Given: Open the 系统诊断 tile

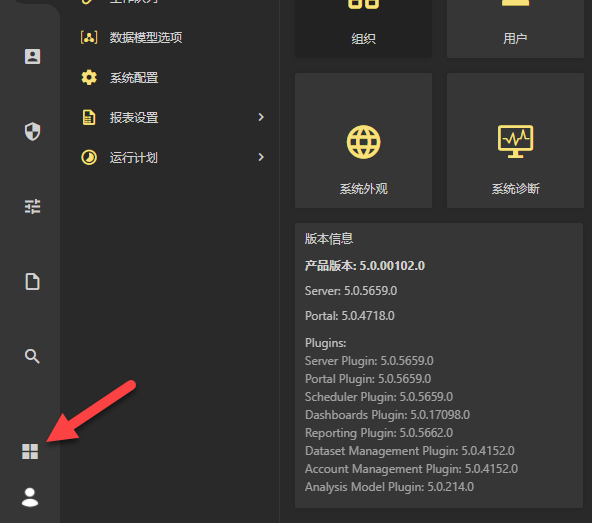Looking at the screenshot, I should (x=515, y=140).
